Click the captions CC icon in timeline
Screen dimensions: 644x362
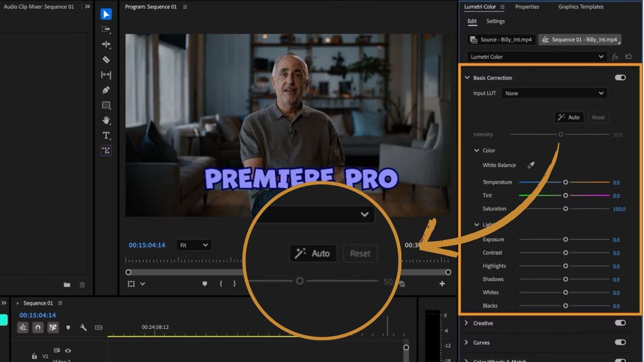(x=99, y=327)
